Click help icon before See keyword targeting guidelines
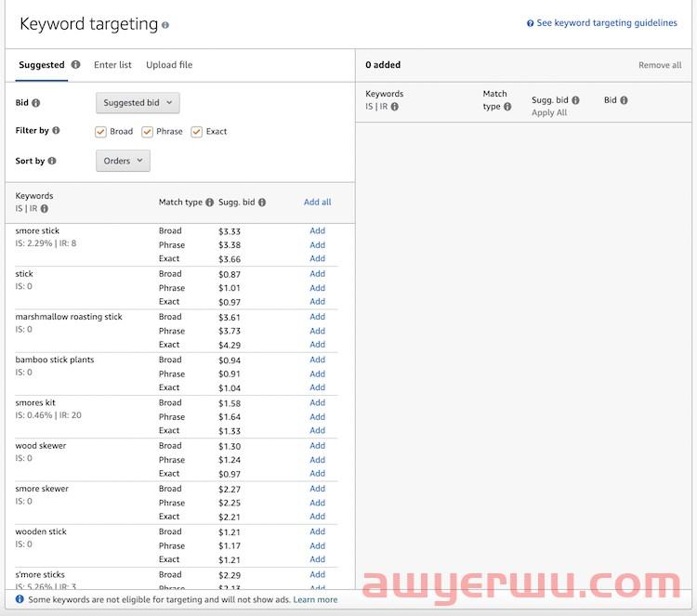This screenshot has width=697, height=616. point(530,23)
